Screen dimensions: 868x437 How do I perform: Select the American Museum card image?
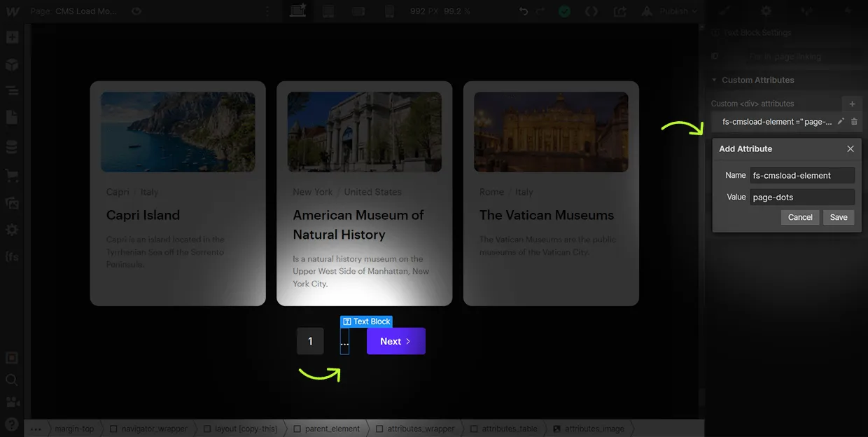click(x=365, y=132)
